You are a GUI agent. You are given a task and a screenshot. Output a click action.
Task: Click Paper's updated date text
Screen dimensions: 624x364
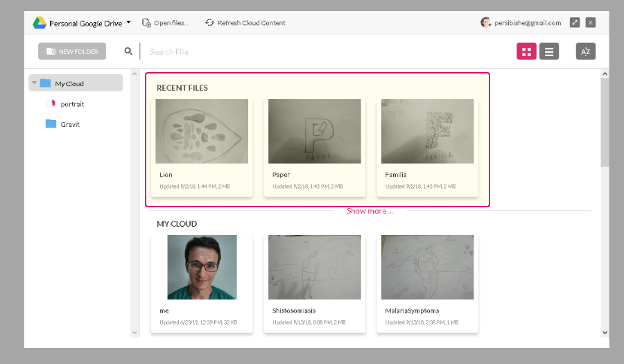(x=307, y=187)
